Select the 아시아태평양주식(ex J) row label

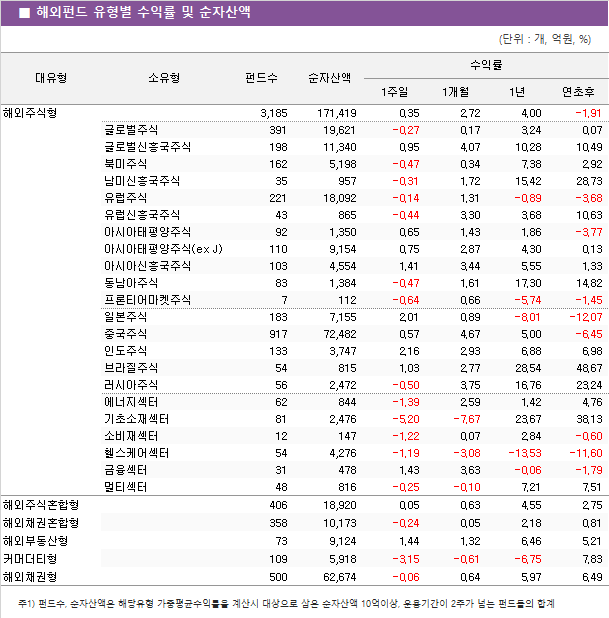163,249
